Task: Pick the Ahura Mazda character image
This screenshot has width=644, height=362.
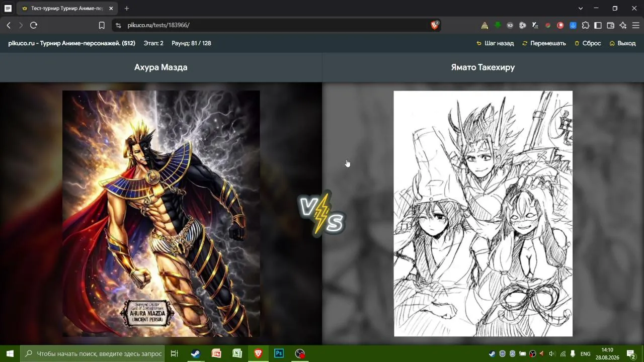Action: (161, 214)
